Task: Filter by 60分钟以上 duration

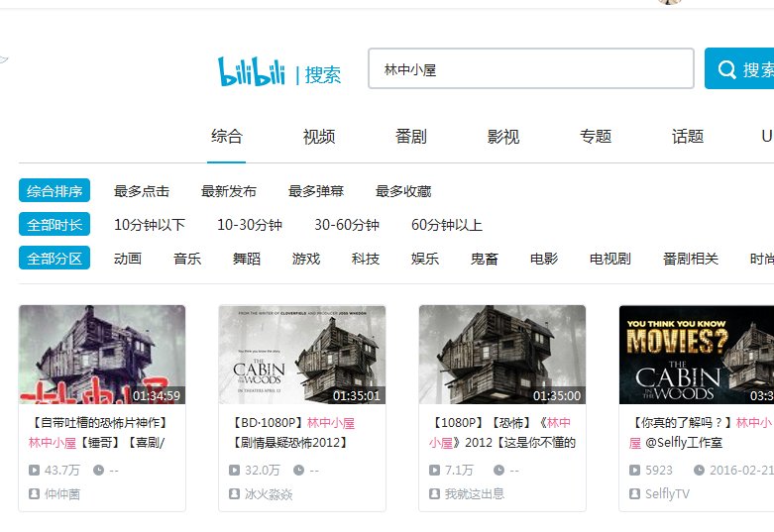Action: click(447, 225)
